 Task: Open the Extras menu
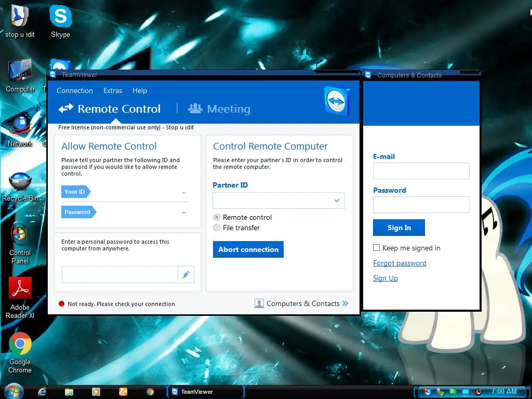[x=113, y=90]
